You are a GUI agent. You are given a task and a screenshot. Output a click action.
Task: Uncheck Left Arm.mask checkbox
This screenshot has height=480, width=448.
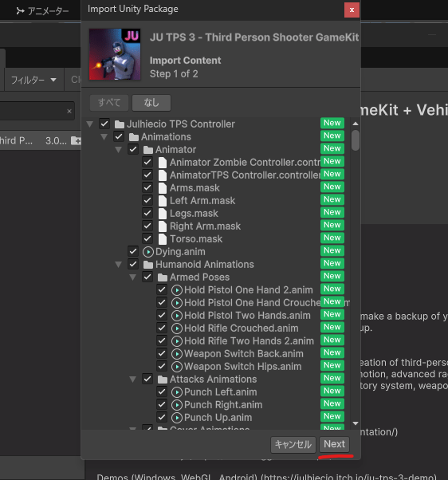(147, 200)
